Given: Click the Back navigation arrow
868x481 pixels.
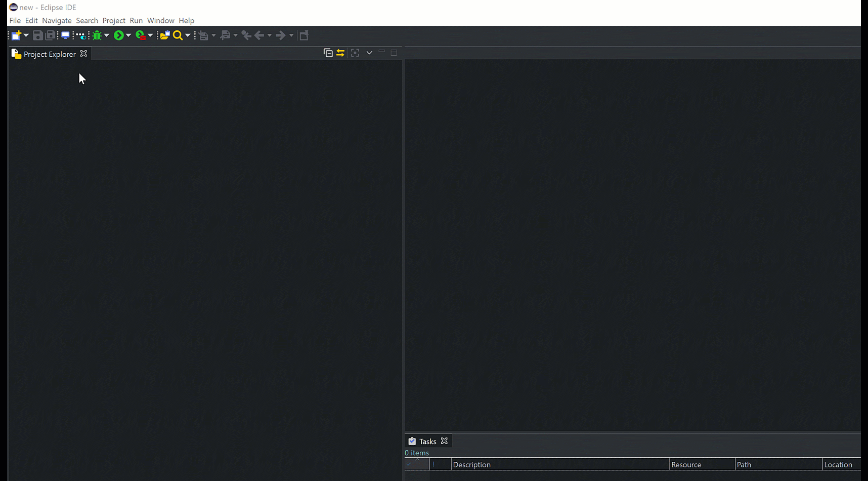Looking at the screenshot, I should [259, 35].
